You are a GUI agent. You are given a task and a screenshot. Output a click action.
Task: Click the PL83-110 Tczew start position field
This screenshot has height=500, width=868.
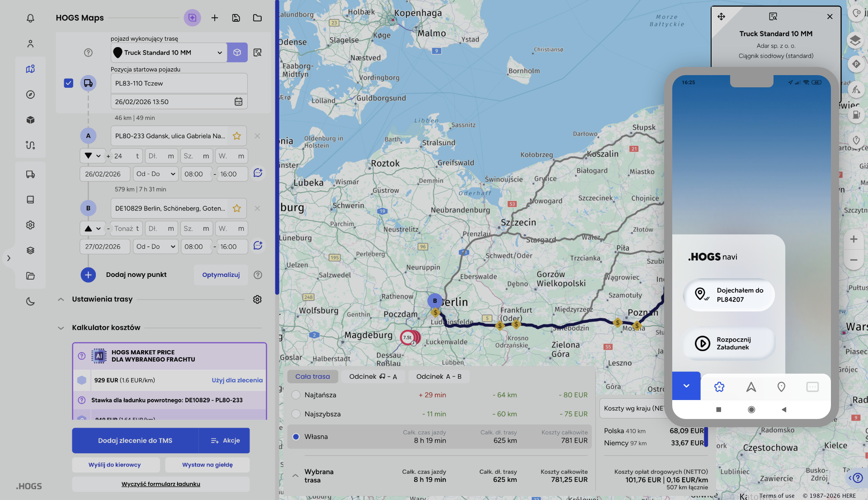[179, 84]
